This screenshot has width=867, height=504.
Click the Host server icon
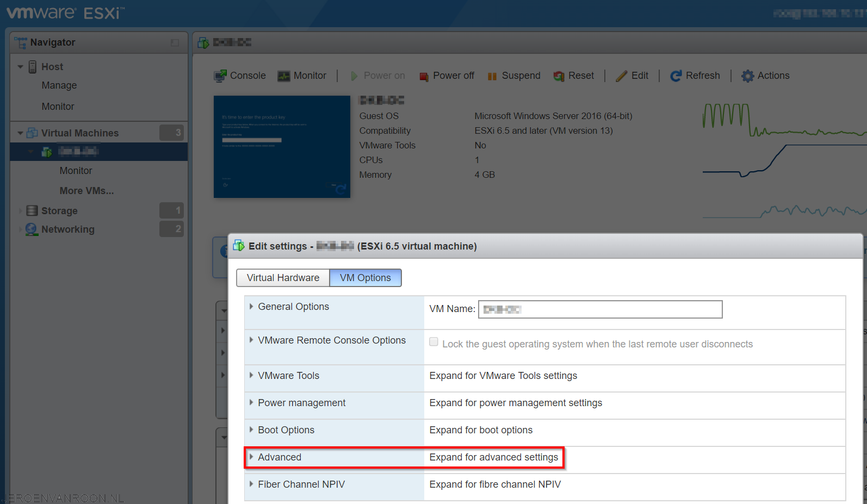pos(33,67)
